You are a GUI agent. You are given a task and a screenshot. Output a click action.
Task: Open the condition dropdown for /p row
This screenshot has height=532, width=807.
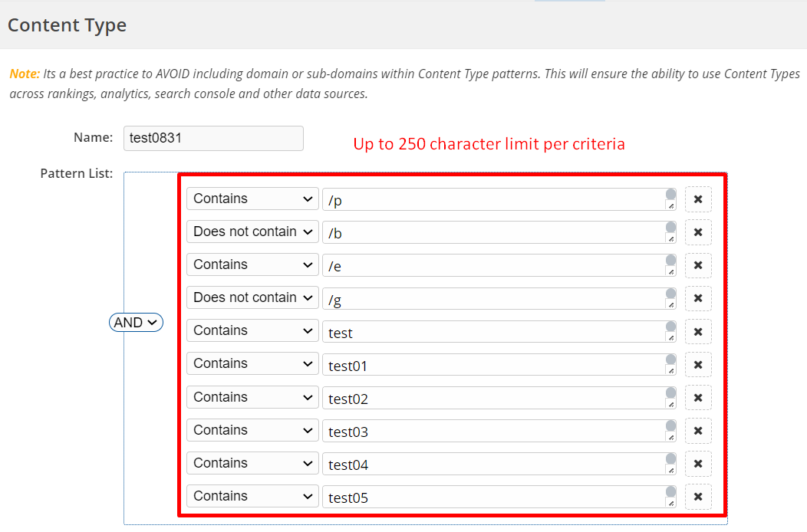coord(252,199)
